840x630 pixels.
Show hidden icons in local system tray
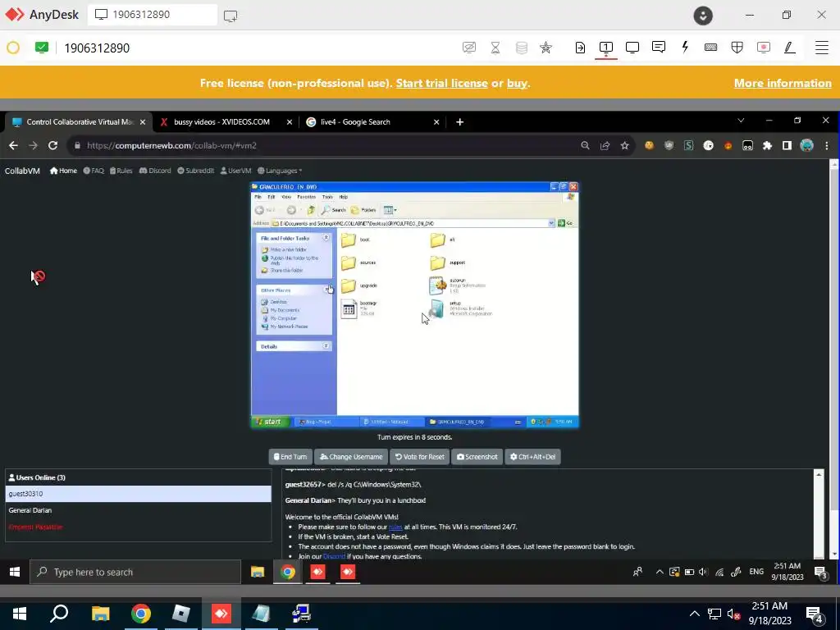(x=694, y=614)
